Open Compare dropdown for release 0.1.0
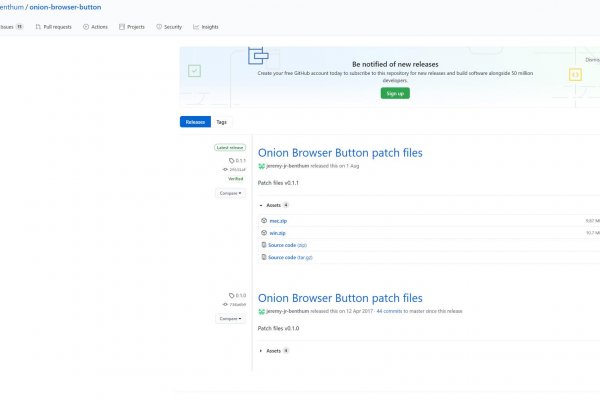 231,318
